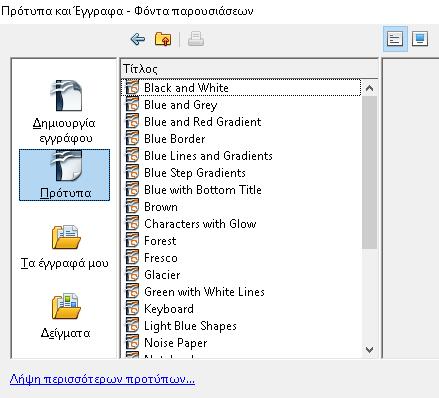Click the Blue and Grey template icon
Viewport: 439px width, 398px height.
click(x=132, y=105)
